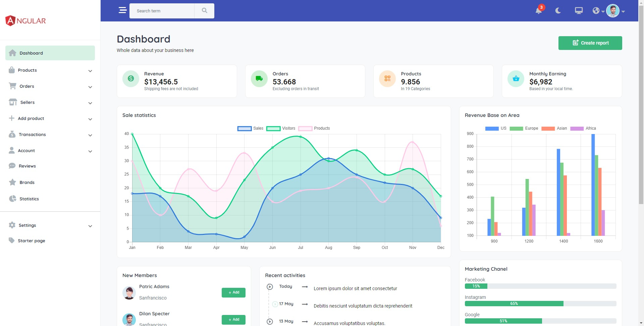This screenshot has width=644, height=326.
Task: Expand the Settings section chevron
Action: tap(90, 226)
